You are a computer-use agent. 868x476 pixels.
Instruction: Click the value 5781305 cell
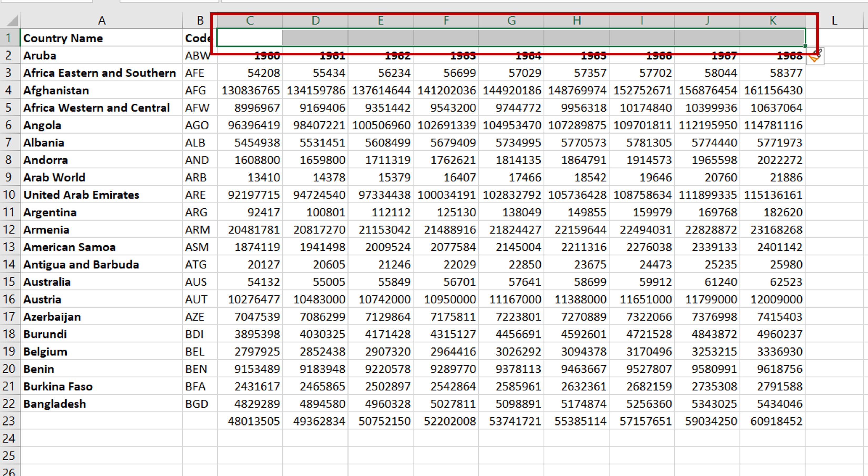(x=642, y=142)
